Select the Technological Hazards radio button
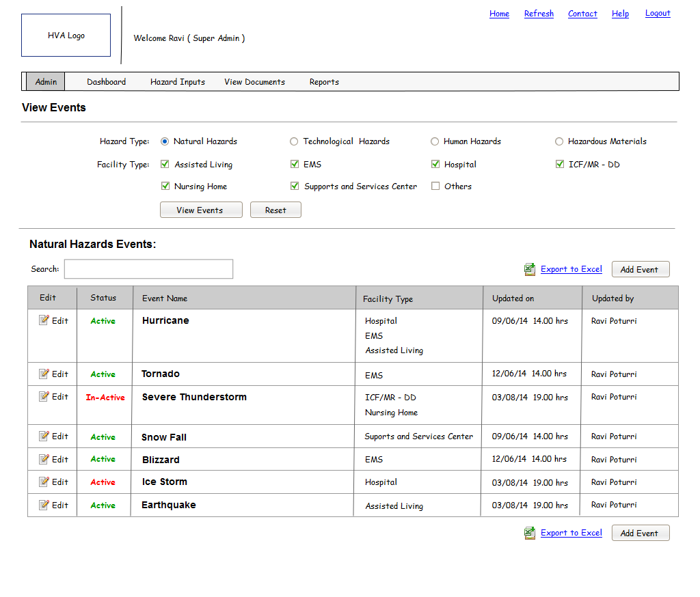 click(294, 141)
